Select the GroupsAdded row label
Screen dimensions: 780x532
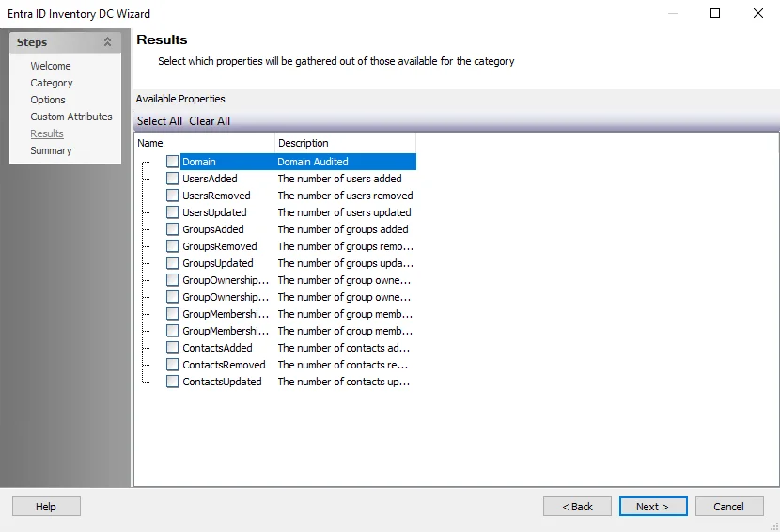click(213, 229)
